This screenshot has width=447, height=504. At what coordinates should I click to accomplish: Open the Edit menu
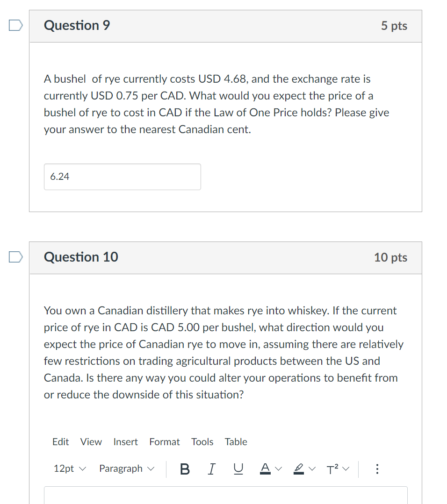click(61, 441)
